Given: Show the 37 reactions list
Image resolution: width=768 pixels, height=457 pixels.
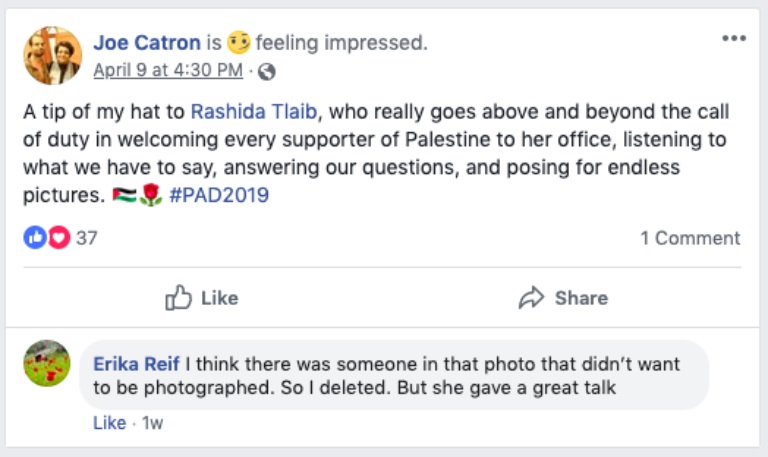Looking at the screenshot, I should coord(87,238).
